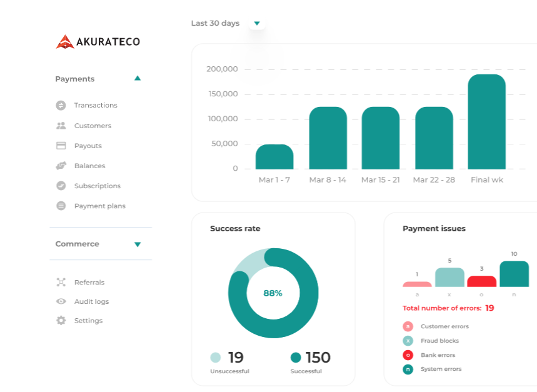Click the pink customer errors bar
Viewport: 537px width, 392px height.
(417, 284)
